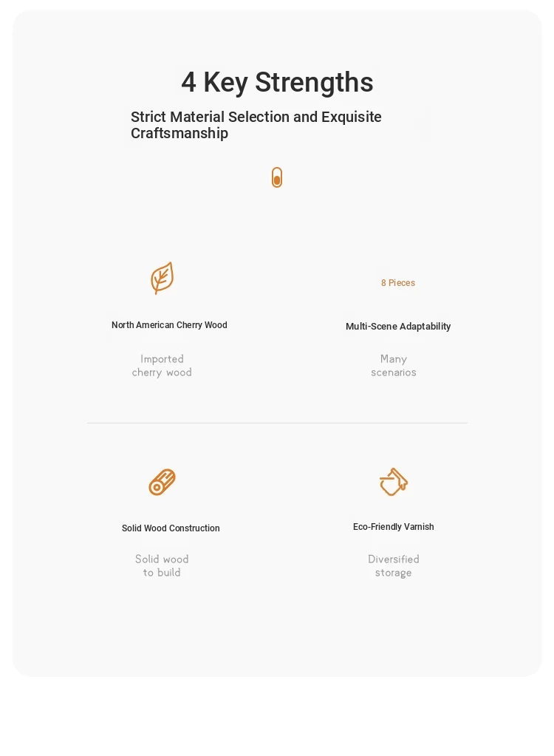554x756 pixels.
Task: Click the word "Varnish" in the Eco-Friendly title
Action: [419, 526]
